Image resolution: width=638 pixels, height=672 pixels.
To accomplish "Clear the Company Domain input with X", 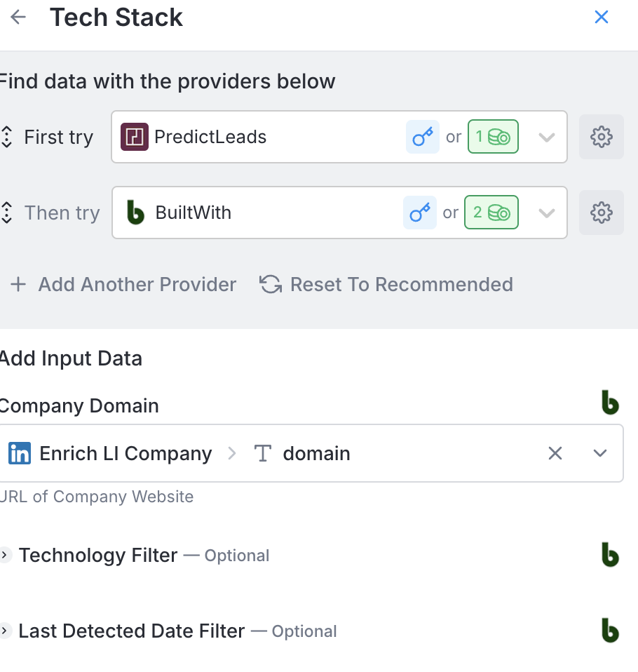I will [555, 453].
